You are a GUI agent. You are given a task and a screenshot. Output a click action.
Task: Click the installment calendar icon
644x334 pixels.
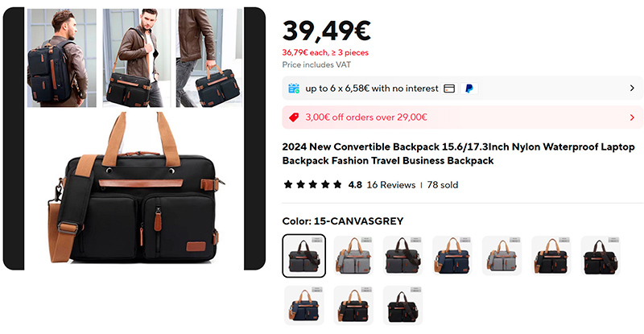point(294,89)
